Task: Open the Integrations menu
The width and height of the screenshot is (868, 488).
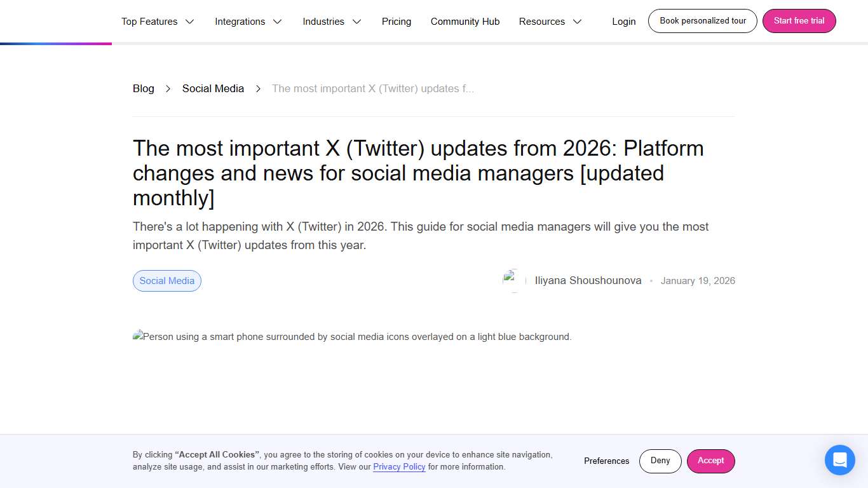Action: [248, 21]
